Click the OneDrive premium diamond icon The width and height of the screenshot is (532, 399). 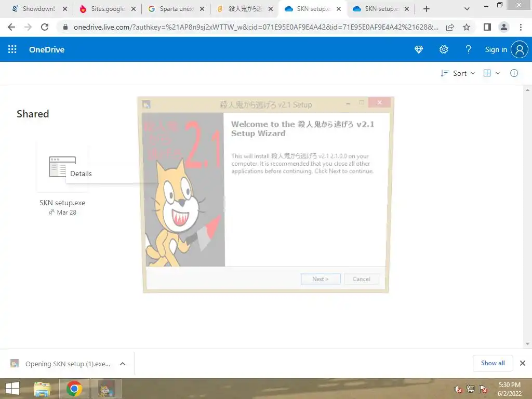(x=419, y=49)
